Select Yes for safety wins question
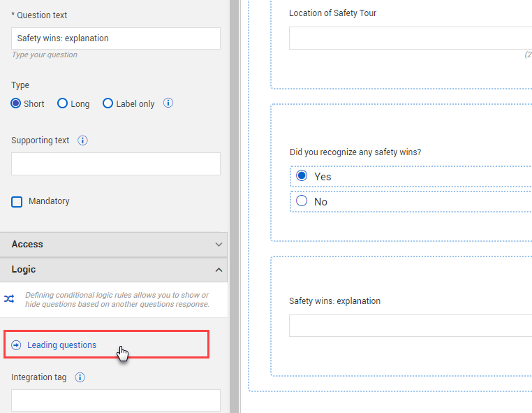This screenshot has height=413, width=532. (302, 176)
